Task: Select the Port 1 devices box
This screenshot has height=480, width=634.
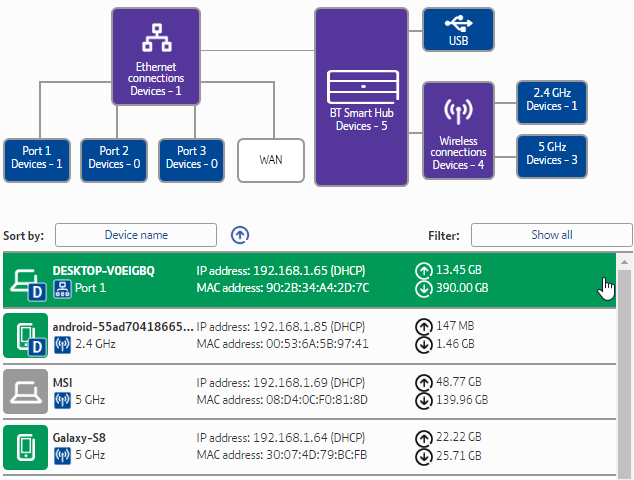Action: (36, 159)
